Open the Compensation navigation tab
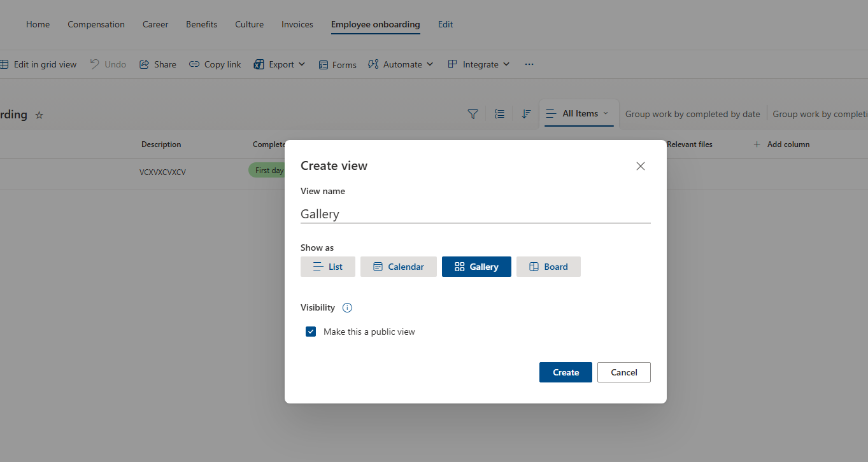The image size is (868, 462). point(96,24)
